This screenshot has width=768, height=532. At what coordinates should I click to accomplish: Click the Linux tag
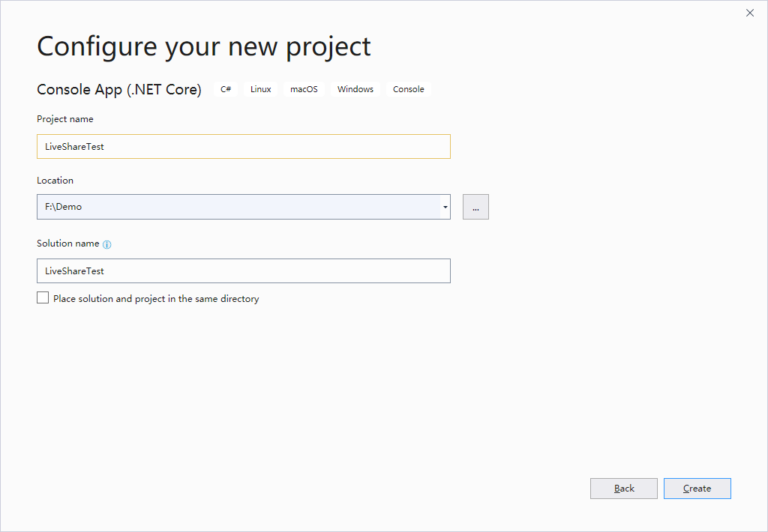(260, 89)
